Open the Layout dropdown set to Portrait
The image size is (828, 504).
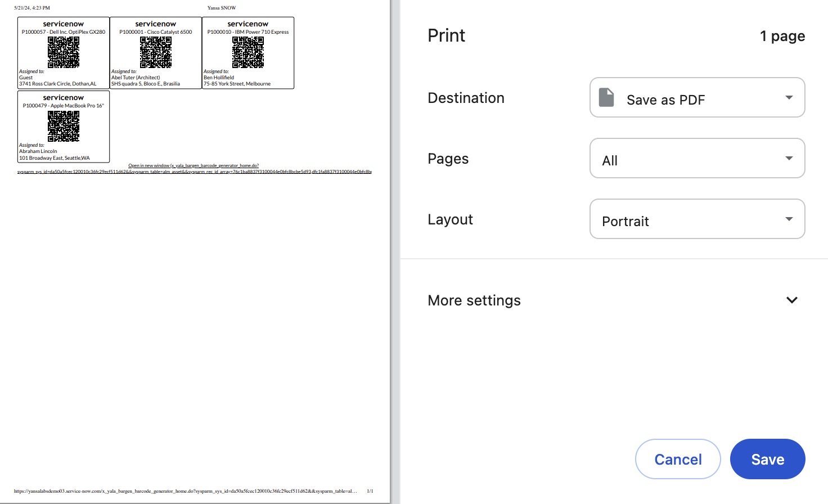tap(697, 219)
